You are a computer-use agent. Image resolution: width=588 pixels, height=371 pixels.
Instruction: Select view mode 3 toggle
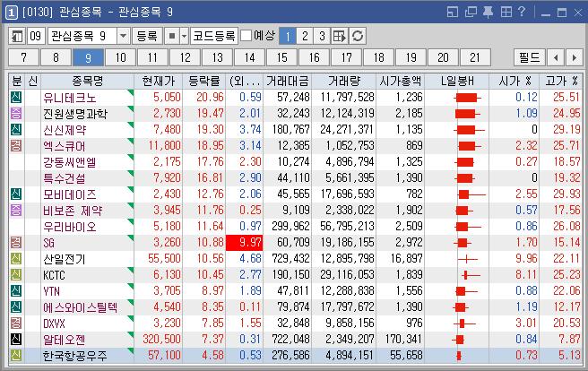[322, 37]
